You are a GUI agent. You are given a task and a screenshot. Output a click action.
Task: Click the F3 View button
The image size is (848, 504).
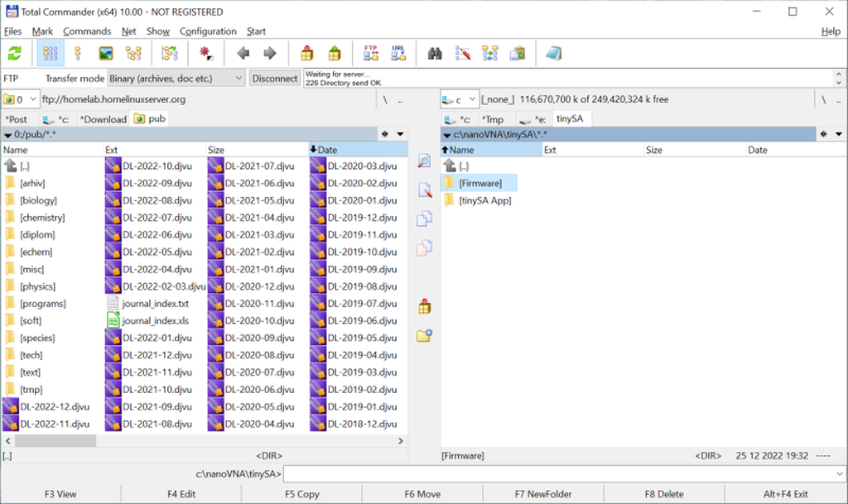[x=60, y=494]
